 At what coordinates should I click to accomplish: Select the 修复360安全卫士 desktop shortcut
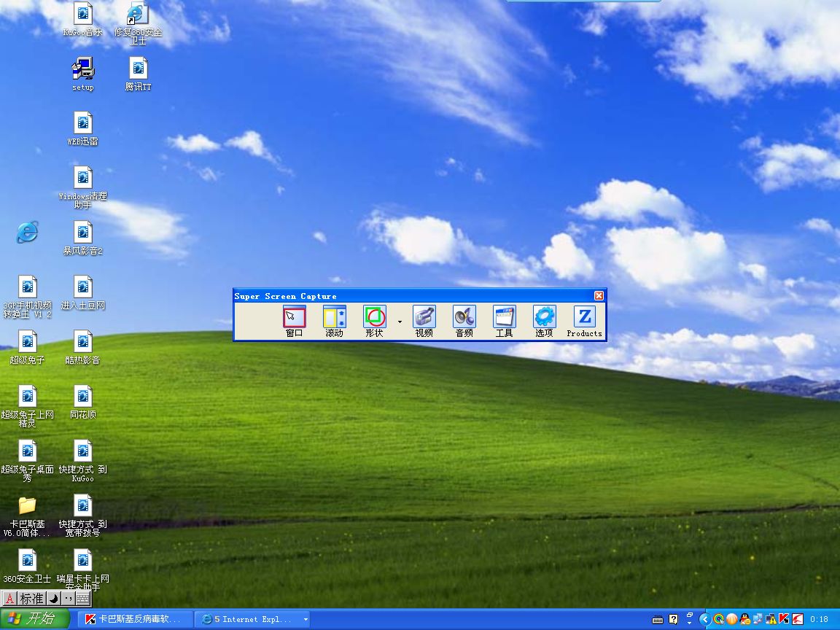(138, 23)
